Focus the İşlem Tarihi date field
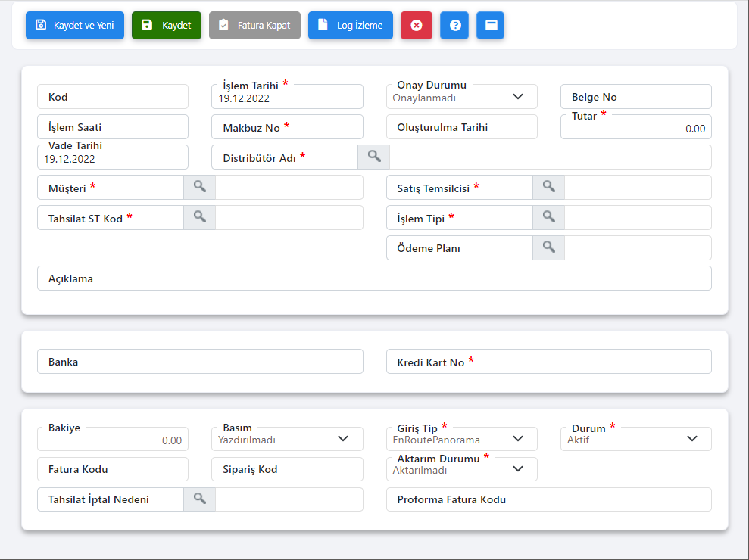The width and height of the screenshot is (749, 560). coord(287,97)
